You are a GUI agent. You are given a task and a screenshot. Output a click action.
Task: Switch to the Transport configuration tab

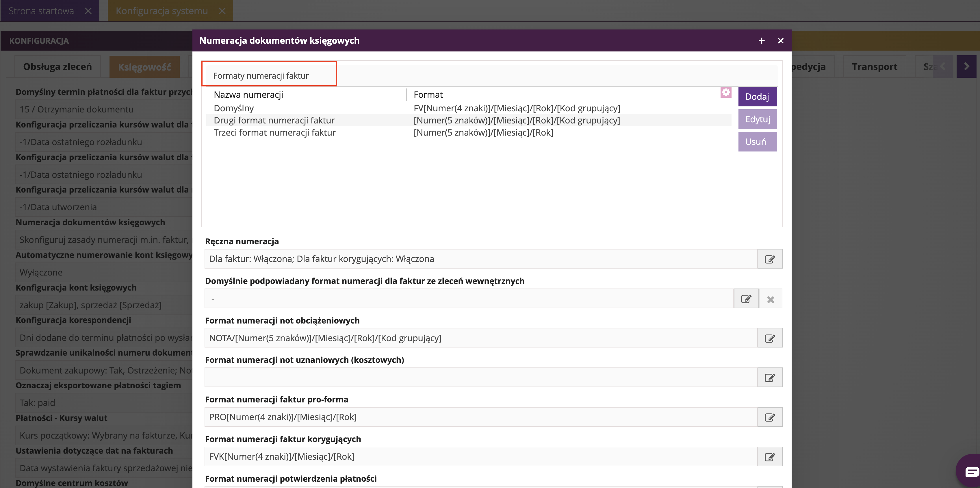tap(874, 67)
